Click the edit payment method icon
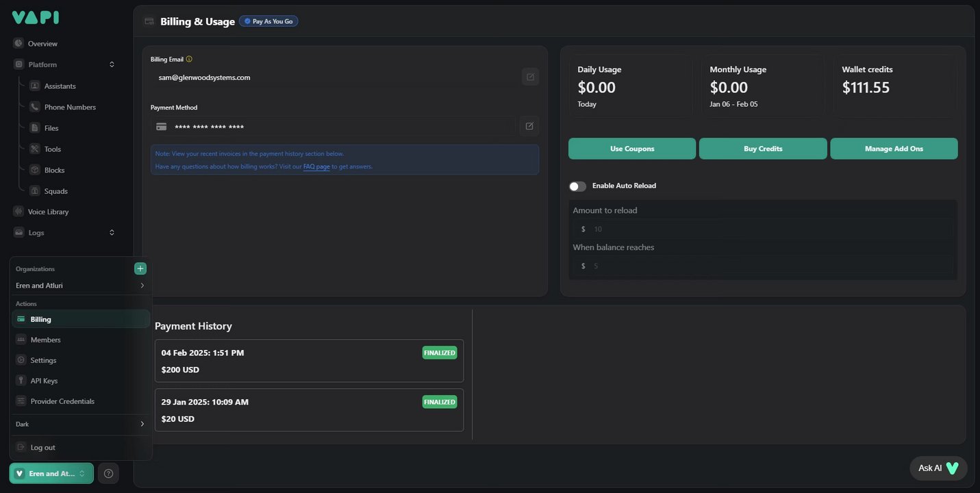 coord(529,126)
